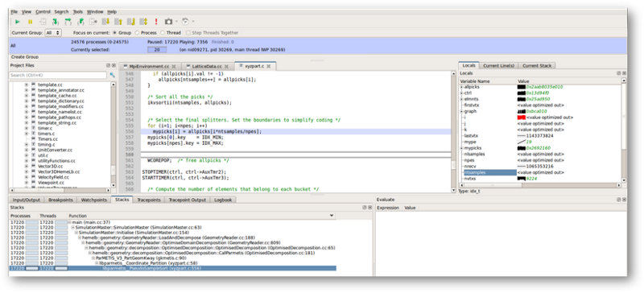
Task: Float the Locals panel
Action: [618, 73]
